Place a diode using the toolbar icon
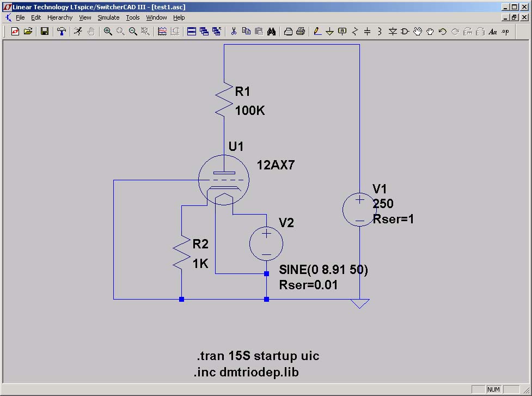Image resolution: width=532 pixels, height=396 pixels. click(x=393, y=32)
